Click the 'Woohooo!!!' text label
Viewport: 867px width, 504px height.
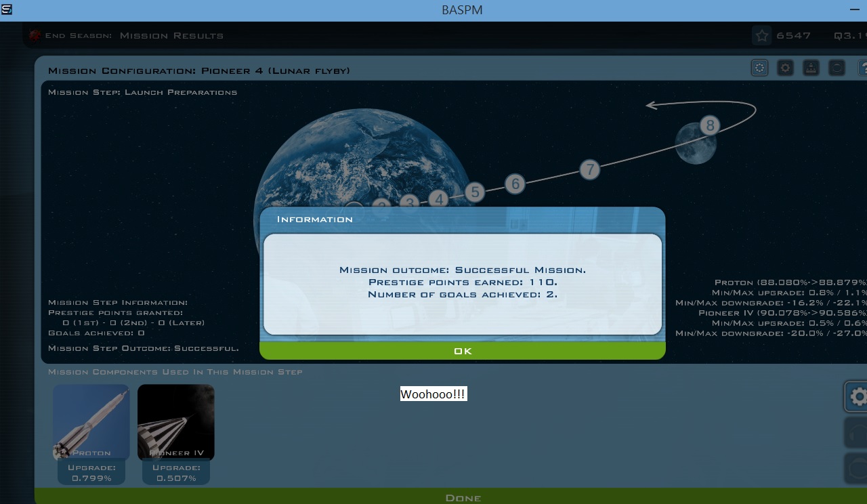tap(433, 394)
